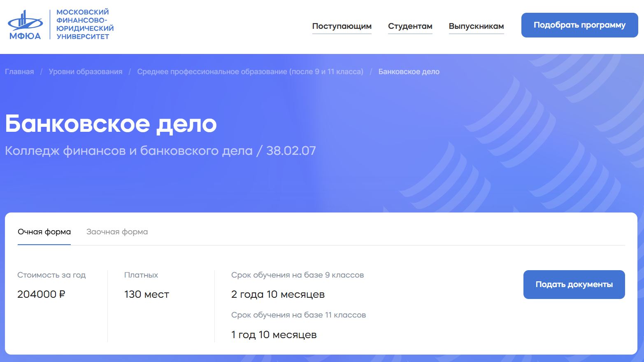Select the Очная форма tab
Screen dimensions: 644x362
(x=44, y=232)
